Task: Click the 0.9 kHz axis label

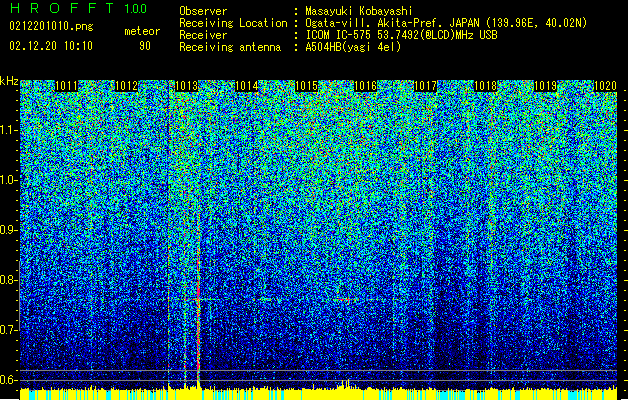Action: click(9, 230)
